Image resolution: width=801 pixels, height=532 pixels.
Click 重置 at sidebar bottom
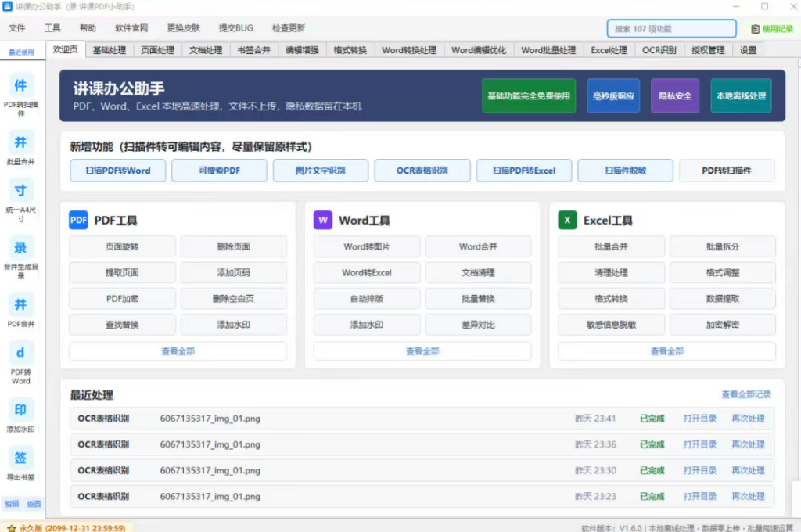tap(34, 504)
